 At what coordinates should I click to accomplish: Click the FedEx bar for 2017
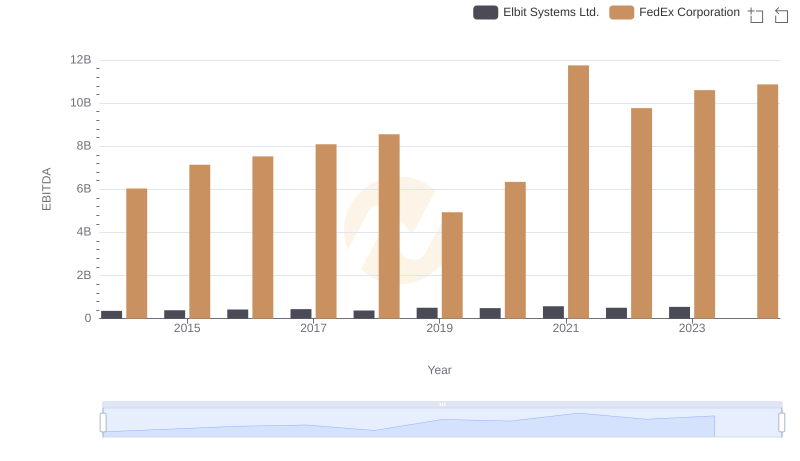click(326, 231)
